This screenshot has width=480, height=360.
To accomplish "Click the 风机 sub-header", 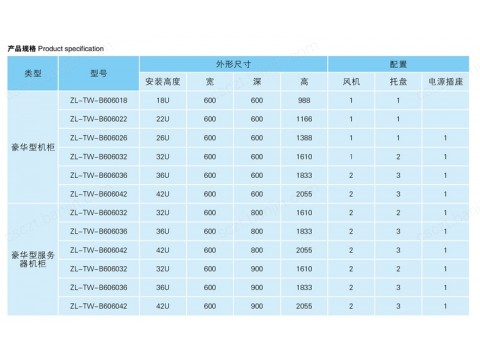I will click(351, 82).
